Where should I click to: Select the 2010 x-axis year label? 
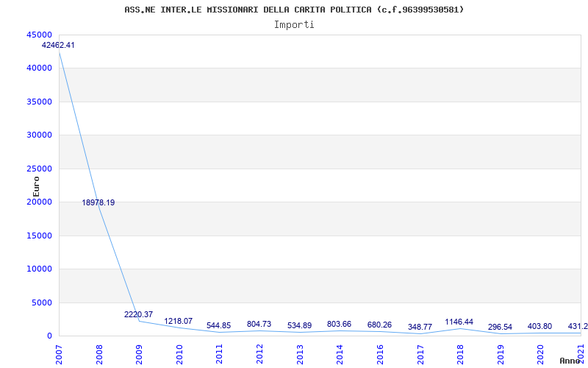[x=179, y=354]
